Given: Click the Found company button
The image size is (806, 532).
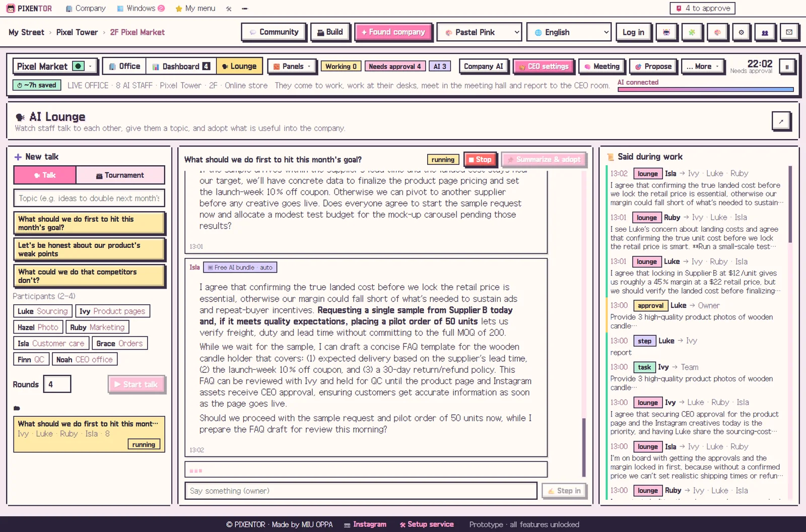Looking at the screenshot, I should tap(393, 32).
